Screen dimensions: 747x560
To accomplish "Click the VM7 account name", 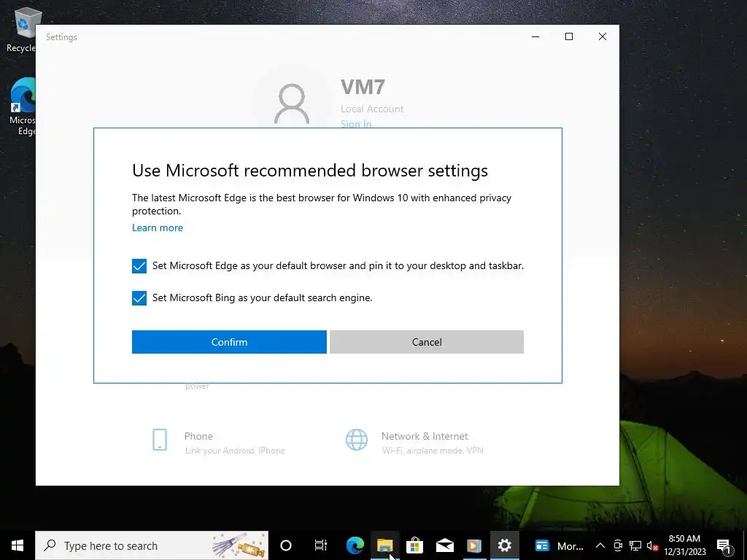I will click(363, 87).
